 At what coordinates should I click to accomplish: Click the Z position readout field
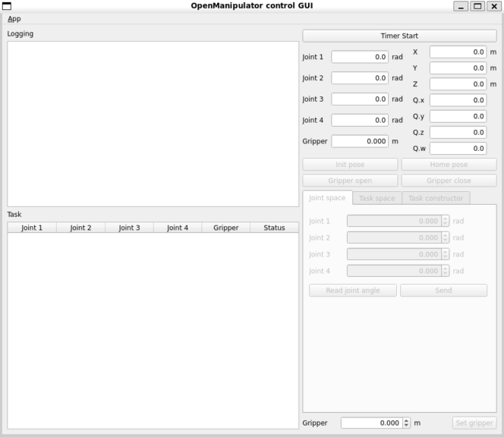click(458, 84)
